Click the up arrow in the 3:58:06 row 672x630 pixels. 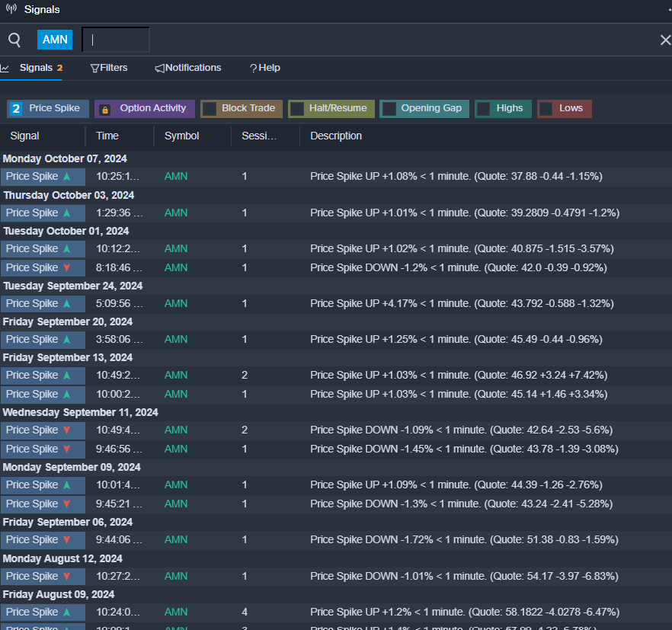(67, 340)
